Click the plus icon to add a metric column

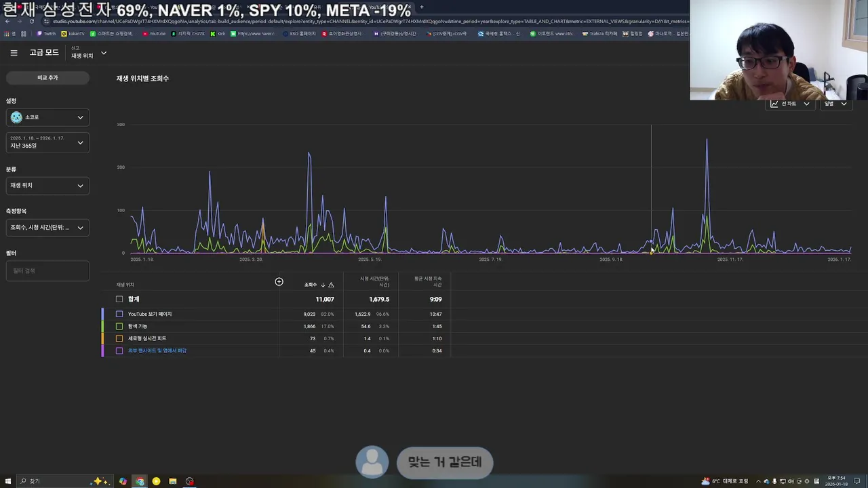pyautogui.click(x=279, y=282)
